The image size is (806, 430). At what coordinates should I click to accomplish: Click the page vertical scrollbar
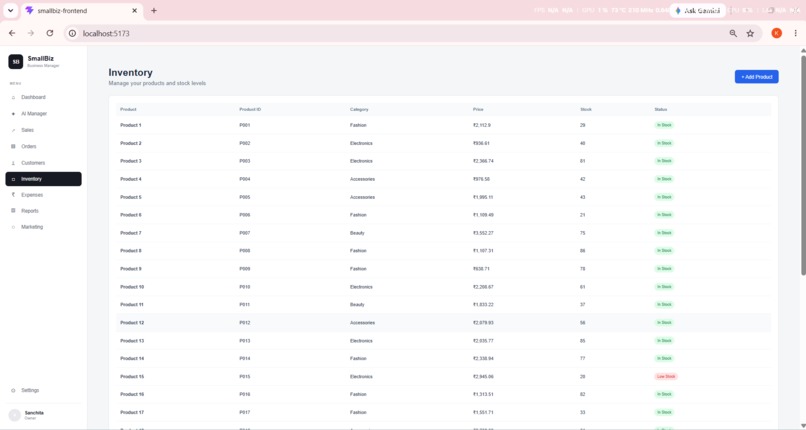(x=803, y=165)
